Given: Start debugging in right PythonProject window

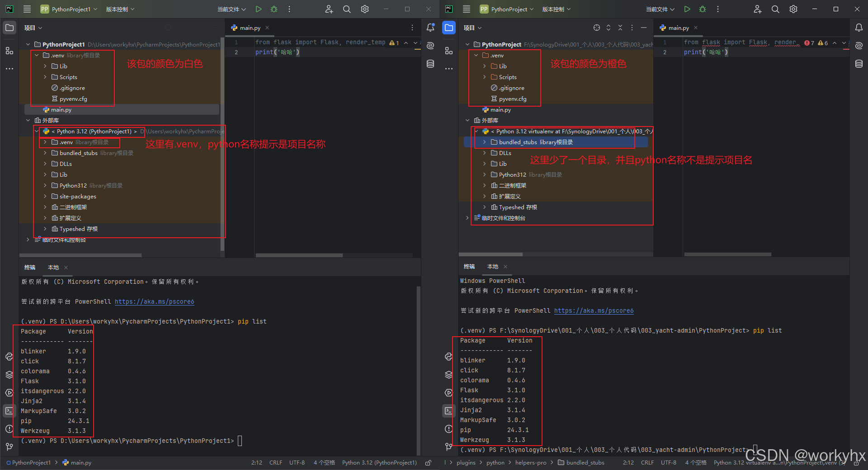Looking at the screenshot, I should [x=703, y=9].
